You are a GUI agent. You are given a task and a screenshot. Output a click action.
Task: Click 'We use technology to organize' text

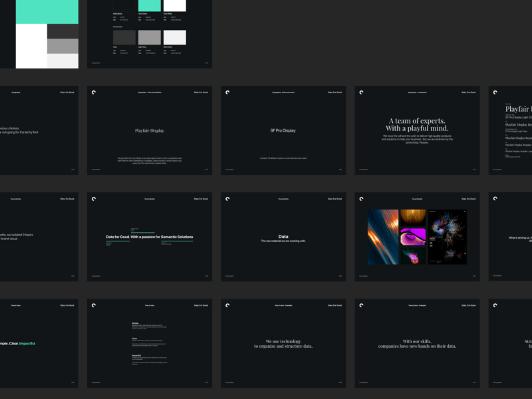(283, 344)
